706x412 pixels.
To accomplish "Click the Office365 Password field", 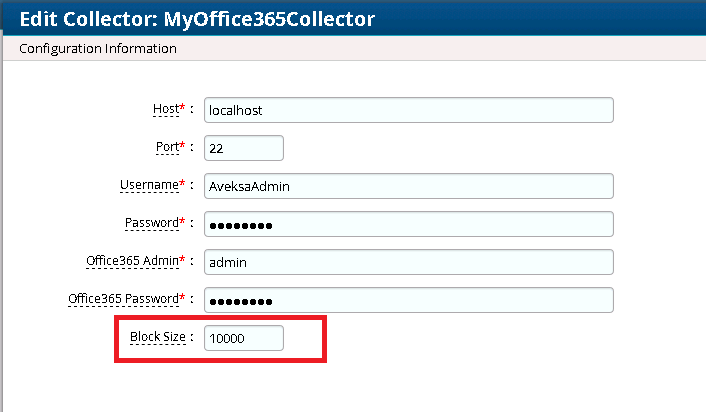I will click(408, 300).
